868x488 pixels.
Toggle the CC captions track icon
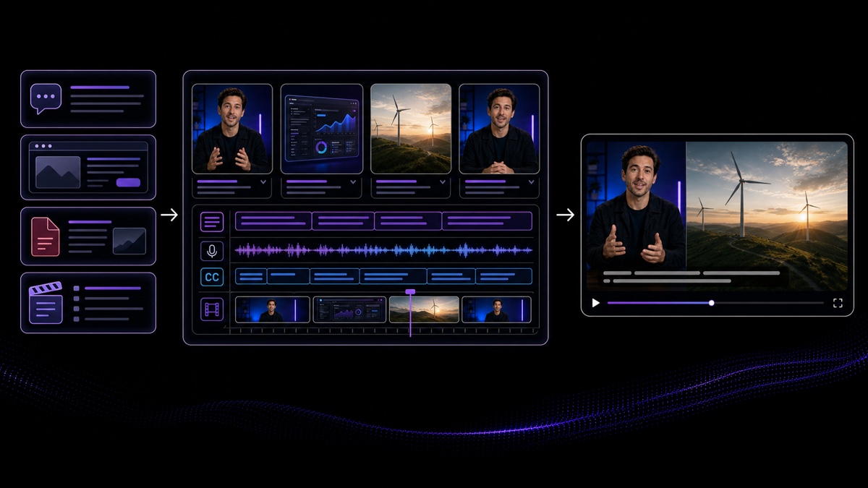[x=211, y=277]
